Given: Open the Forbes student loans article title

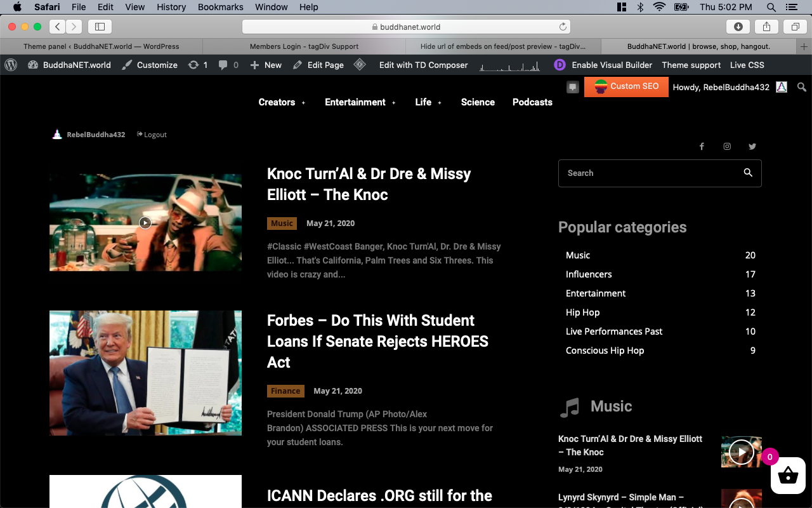Looking at the screenshot, I should coord(377,341).
